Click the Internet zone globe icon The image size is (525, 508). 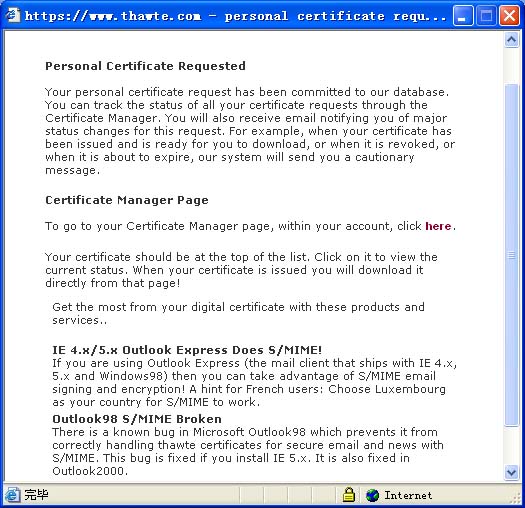point(372,495)
